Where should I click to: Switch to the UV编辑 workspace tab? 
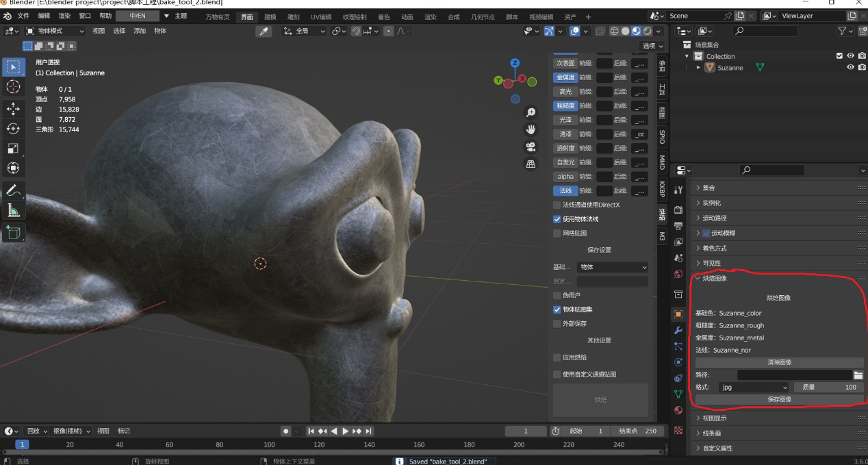click(321, 16)
